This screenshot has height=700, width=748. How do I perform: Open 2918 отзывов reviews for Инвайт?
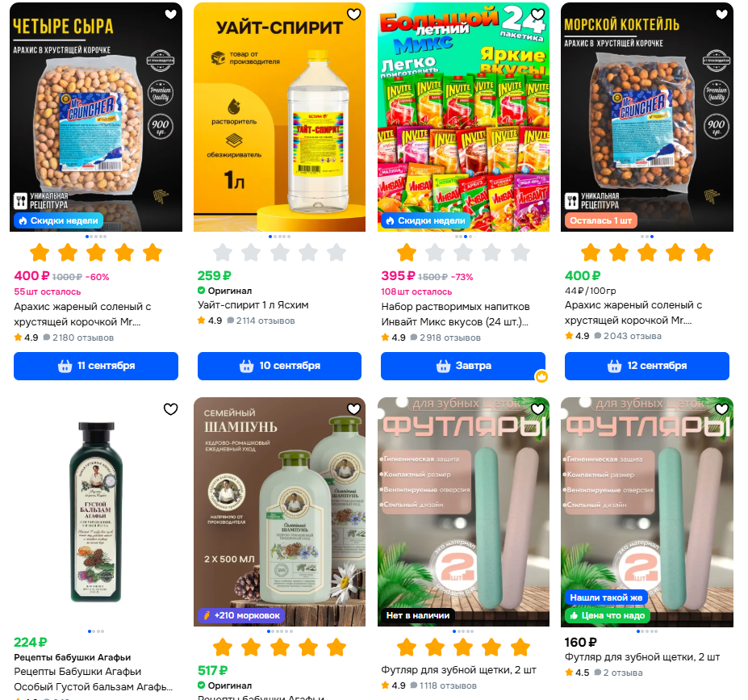450,337
